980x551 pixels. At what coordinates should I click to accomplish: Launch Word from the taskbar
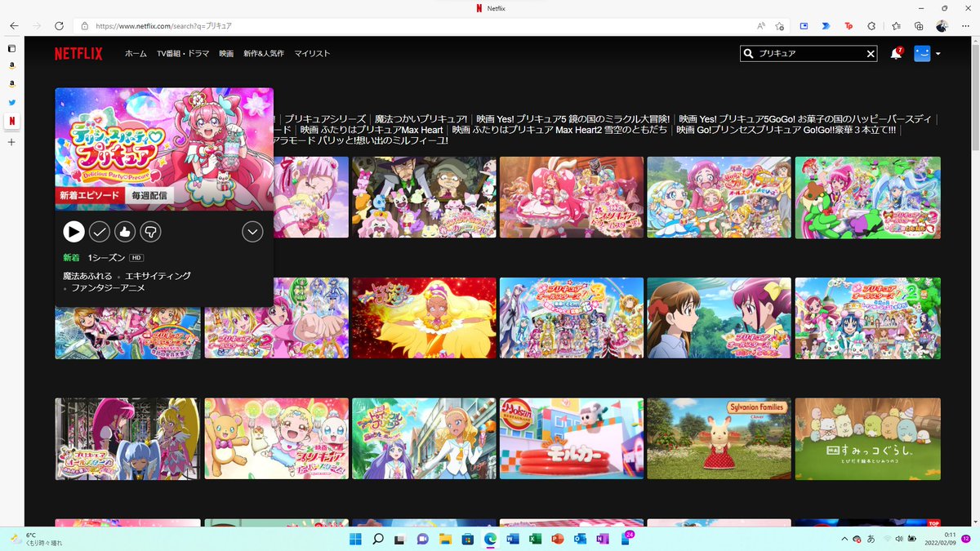point(513,539)
